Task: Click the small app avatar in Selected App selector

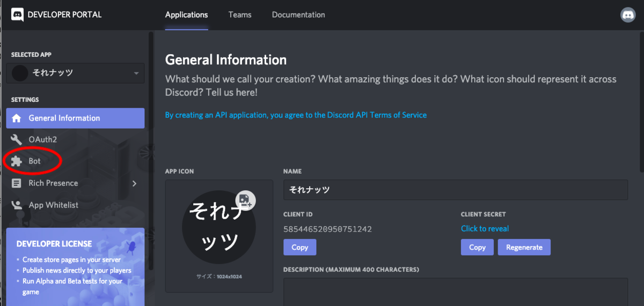Action: click(x=20, y=73)
